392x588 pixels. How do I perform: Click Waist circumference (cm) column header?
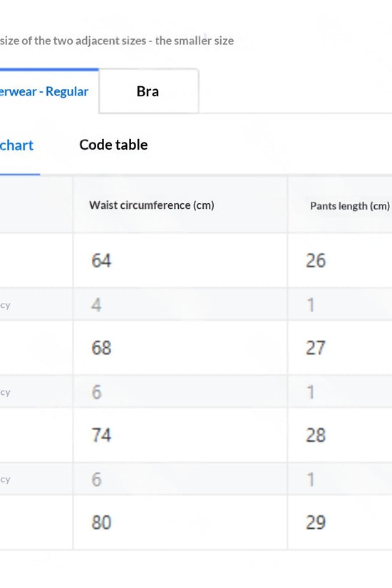click(x=152, y=205)
